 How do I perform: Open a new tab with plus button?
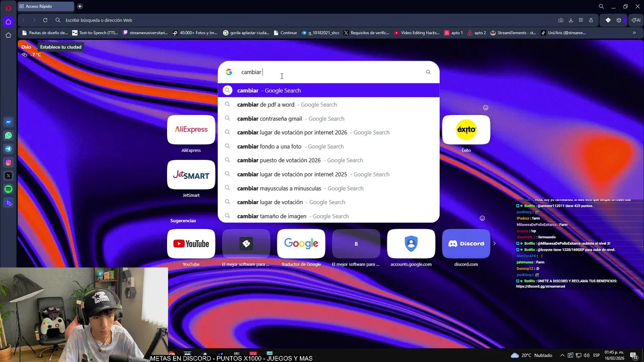(79, 7)
